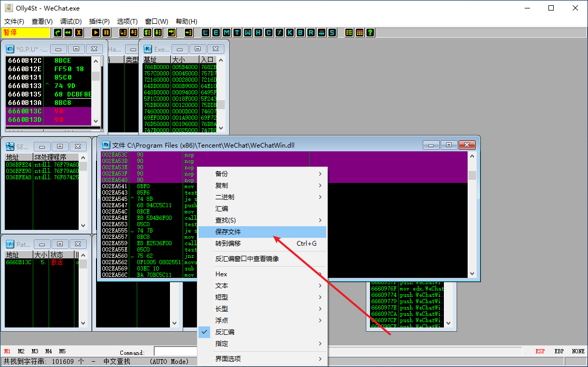
Task: Expand the 查找(S) submenu
Action: 262,220
